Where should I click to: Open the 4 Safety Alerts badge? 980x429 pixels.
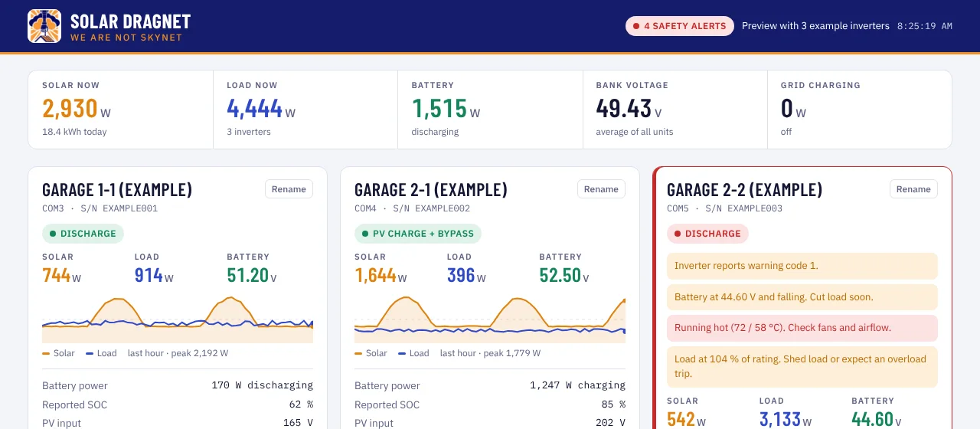[x=680, y=26]
